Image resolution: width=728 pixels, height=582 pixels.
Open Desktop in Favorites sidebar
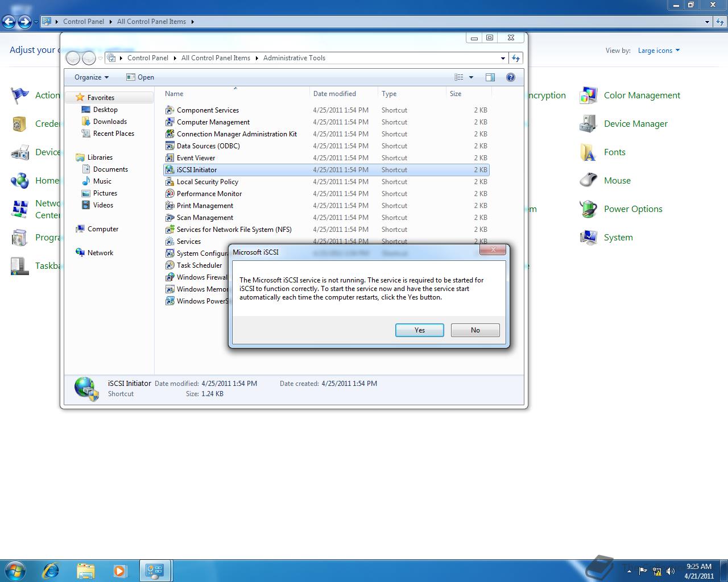[105, 110]
